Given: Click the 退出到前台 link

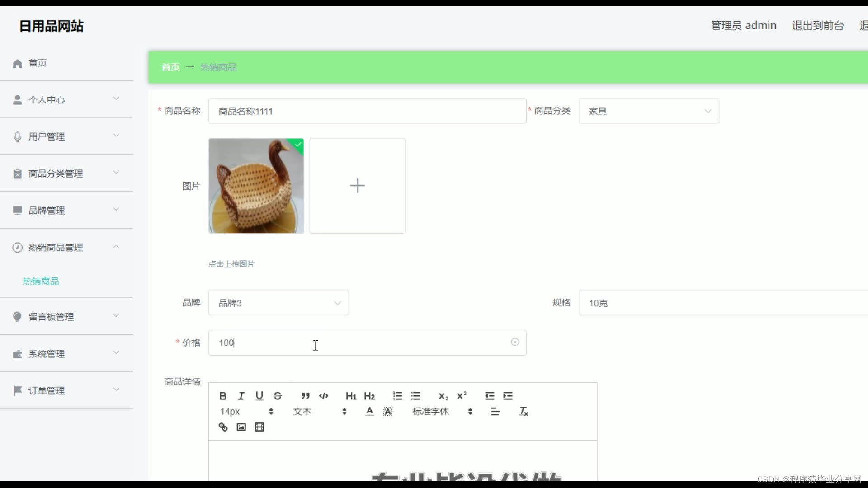Looking at the screenshot, I should [817, 25].
